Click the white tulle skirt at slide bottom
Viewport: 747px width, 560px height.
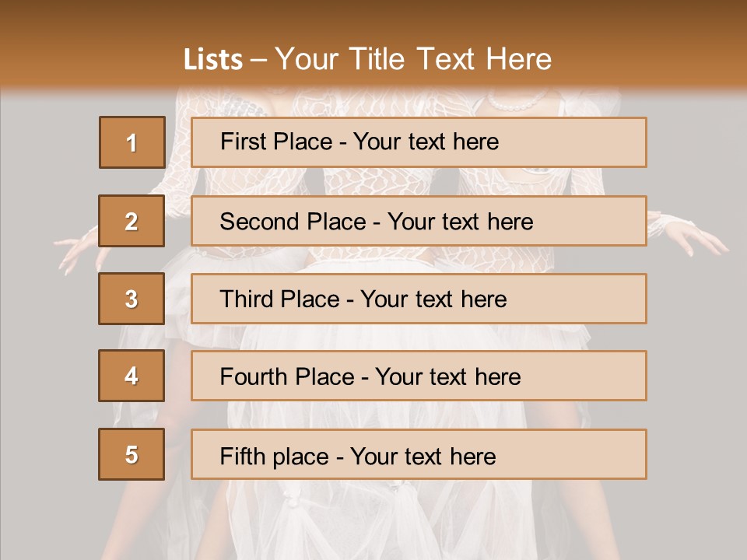[x=373, y=521]
